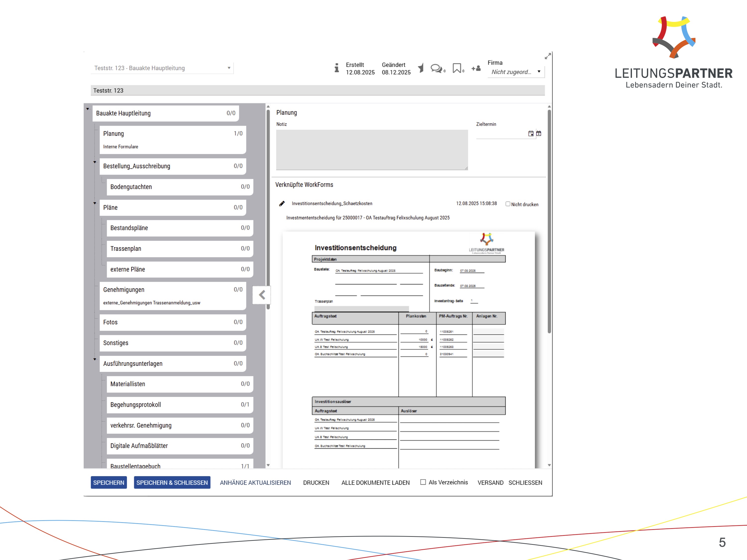Click the expand fullscreen arrows icon
The width and height of the screenshot is (747, 560).
pos(547,56)
